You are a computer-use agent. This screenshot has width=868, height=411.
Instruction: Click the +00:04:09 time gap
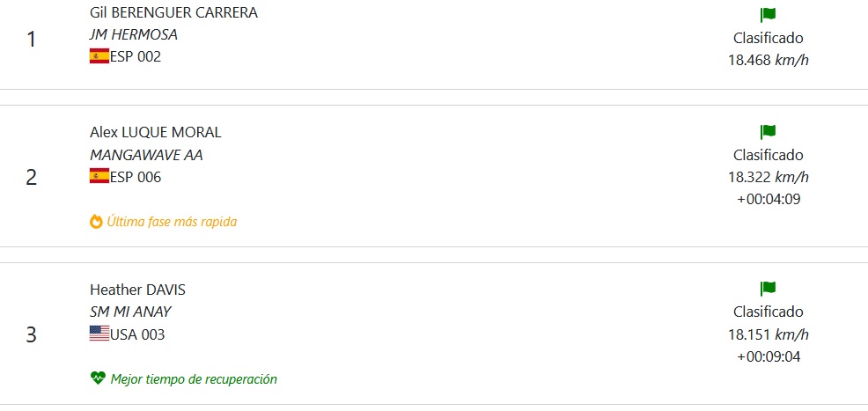768,199
